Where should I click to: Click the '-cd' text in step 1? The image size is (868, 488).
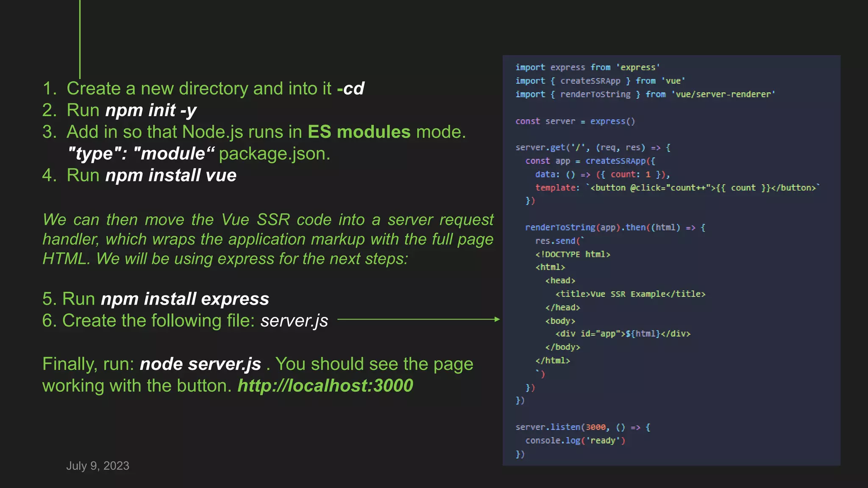pos(351,89)
